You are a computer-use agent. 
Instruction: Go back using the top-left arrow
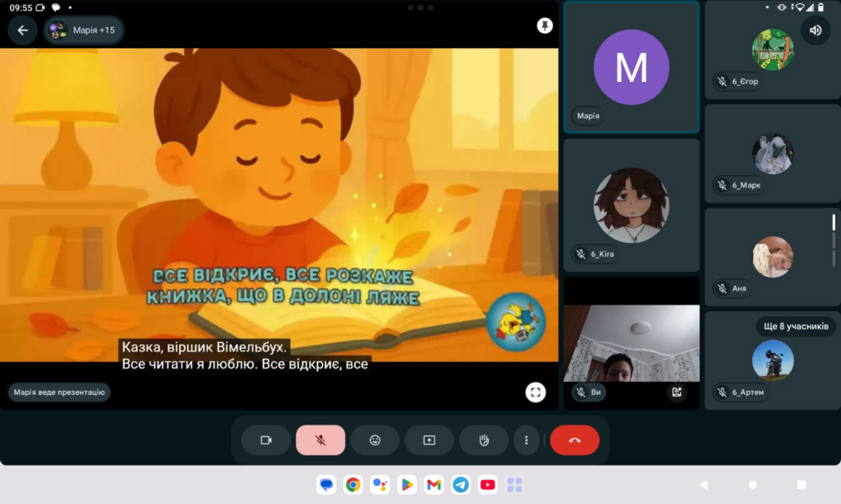(22, 30)
